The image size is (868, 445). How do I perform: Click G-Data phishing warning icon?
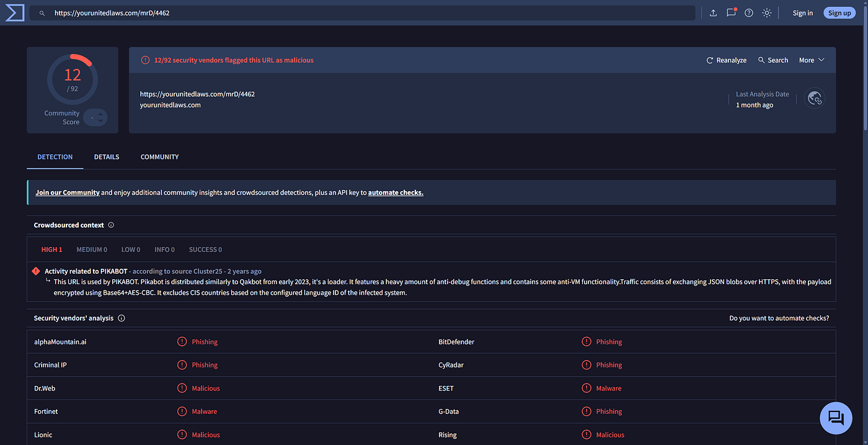point(587,411)
